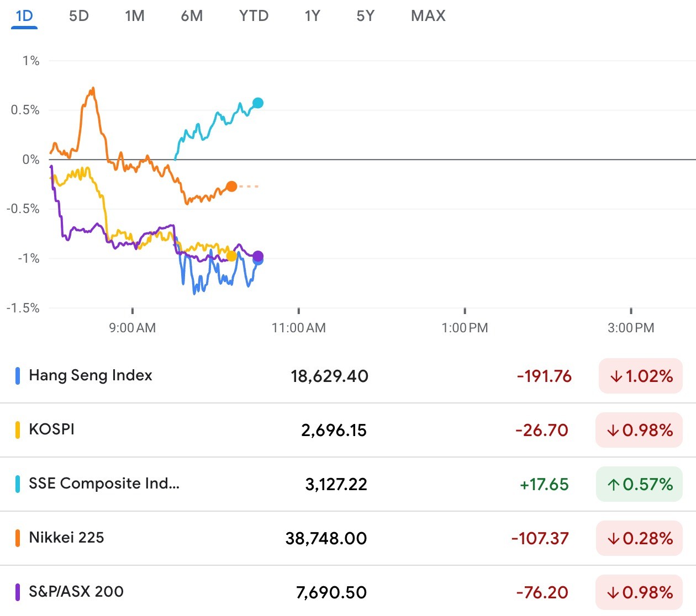Click the Hang Seng blue color marker
The image size is (696, 616).
pos(18,376)
